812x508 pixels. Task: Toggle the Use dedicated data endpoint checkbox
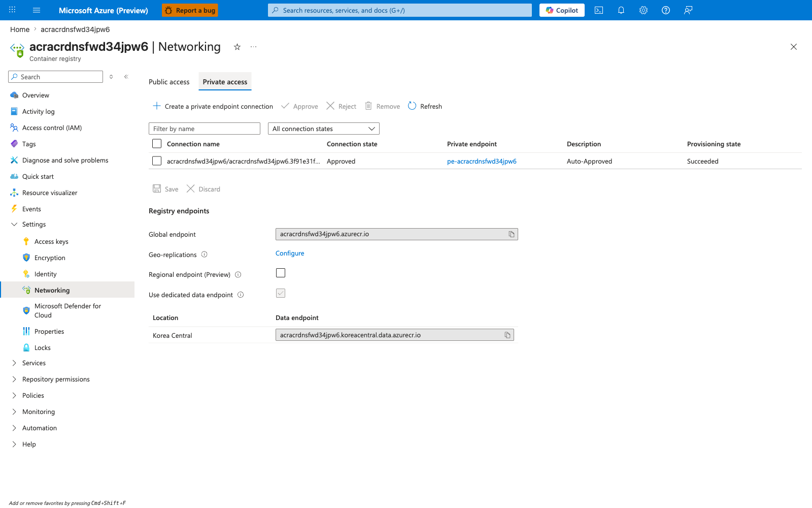coord(281,293)
